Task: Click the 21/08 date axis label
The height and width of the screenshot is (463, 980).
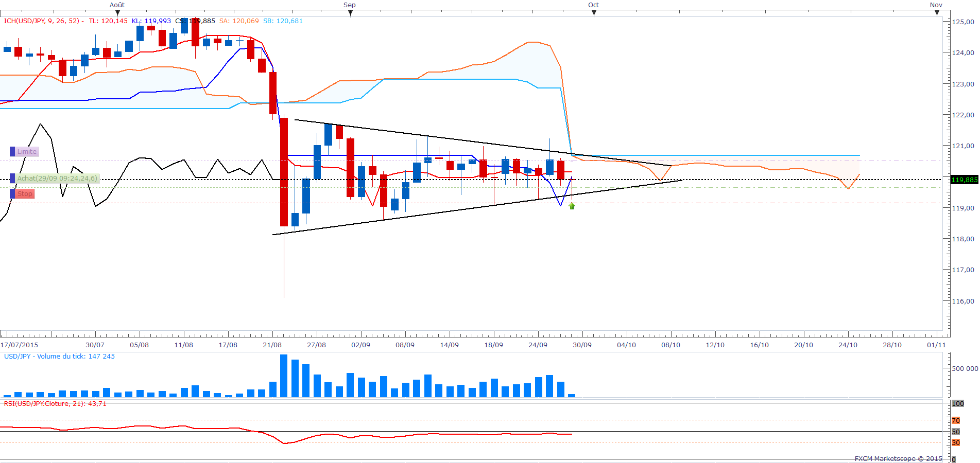Action: (x=272, y=345)
